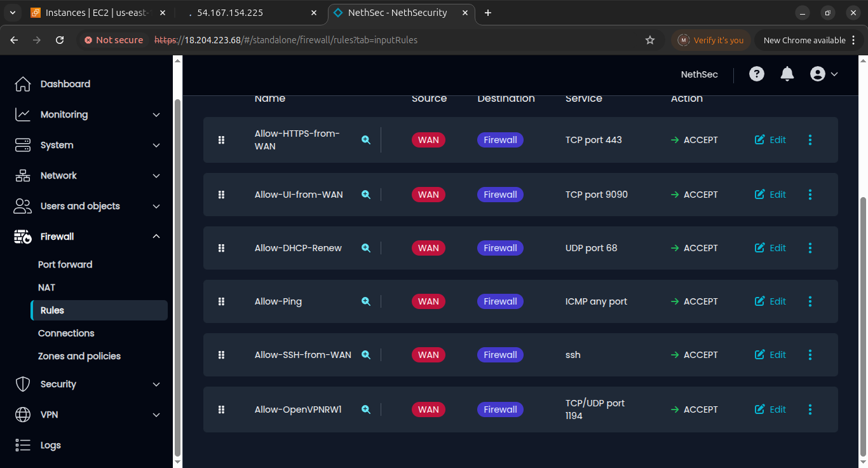The width and height of the screenshot is (868, 468).
Task: Expand the Network sidebar section
Action: [88, 175]
